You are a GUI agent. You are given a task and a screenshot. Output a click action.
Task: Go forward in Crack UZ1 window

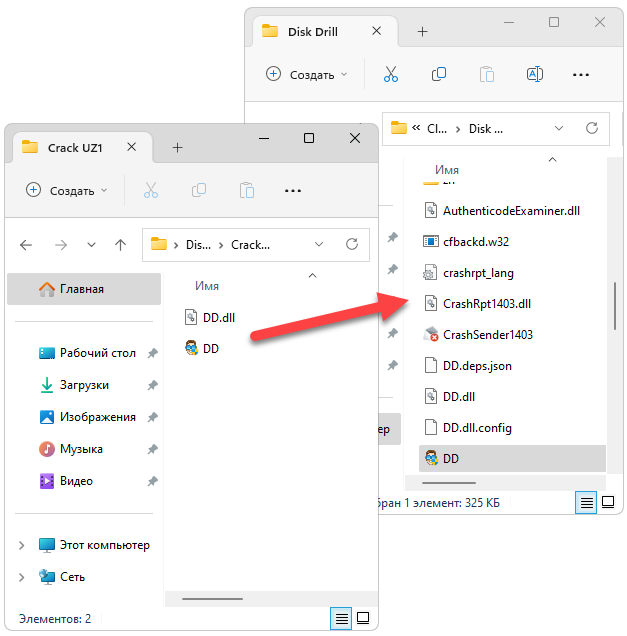pyautogui.click(x=61, y=245)
